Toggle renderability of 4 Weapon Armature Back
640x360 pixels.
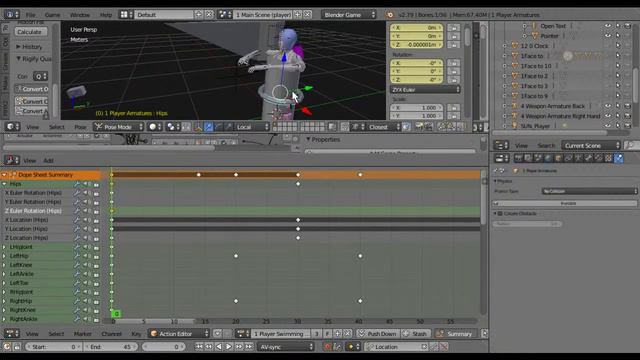click(628, 106)
